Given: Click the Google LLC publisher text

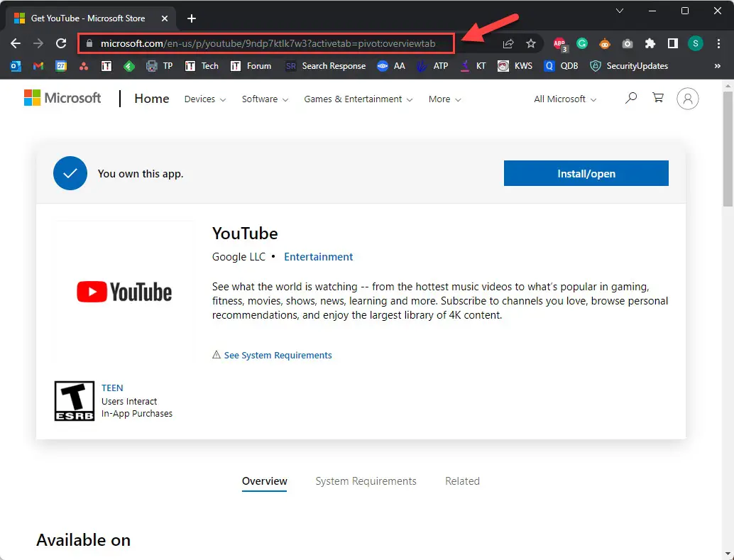Looking at the screenshot, I should point(239,257).
